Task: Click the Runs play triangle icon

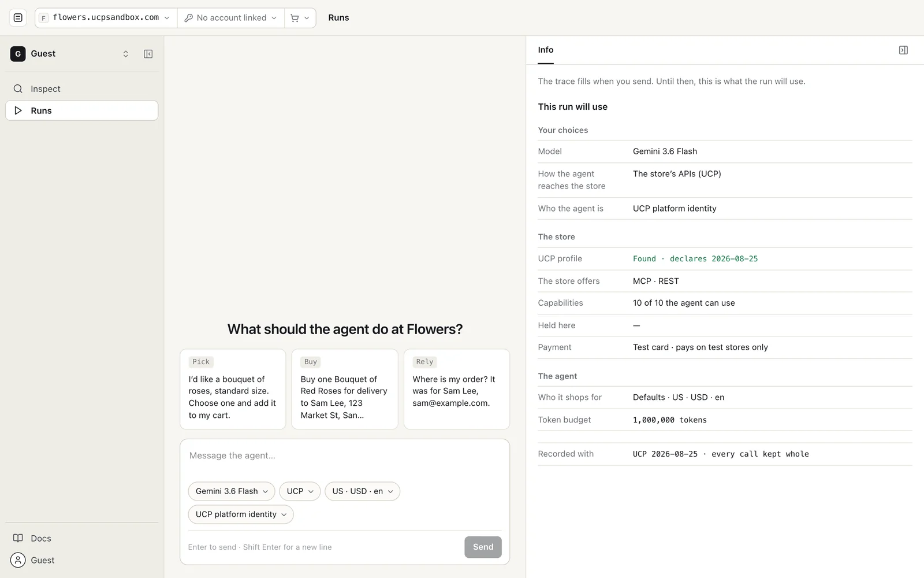Action: pyautogui.click(x=18, y=110)
